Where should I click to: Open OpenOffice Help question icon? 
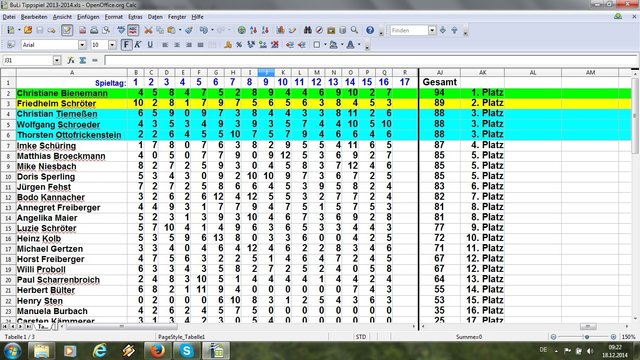pos(370,30)
